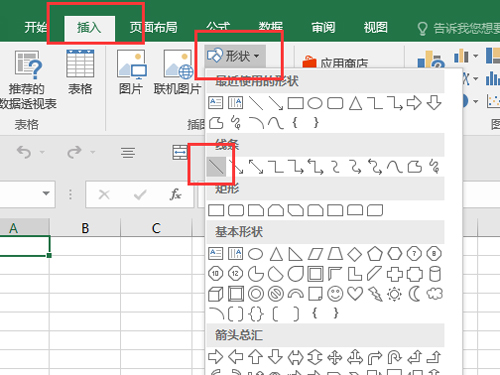This screenshot has height=375, width=500.
Task: Open 联机图片 online pictures
Action: coord(177,72)
